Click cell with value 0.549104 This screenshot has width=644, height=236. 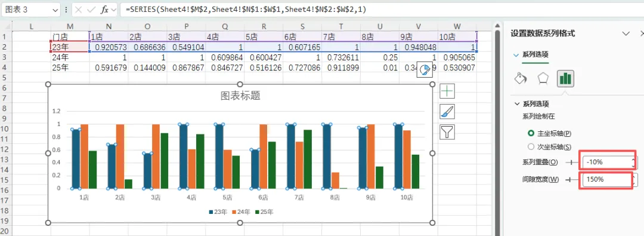[x=186, y=47]
